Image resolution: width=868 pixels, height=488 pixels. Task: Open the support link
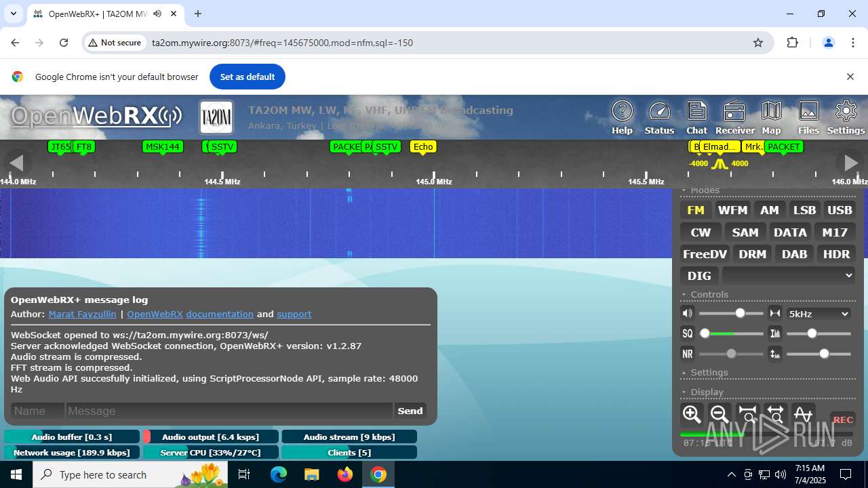click(x=294, y=314)
